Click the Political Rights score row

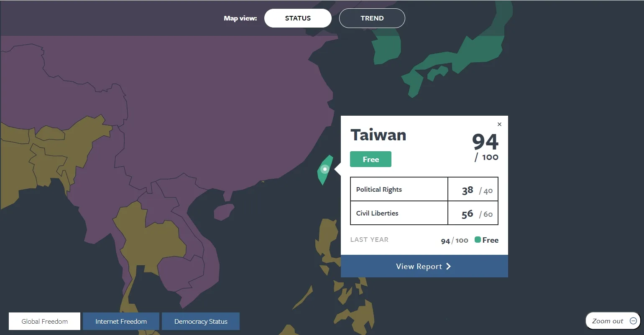pos(424,189)
